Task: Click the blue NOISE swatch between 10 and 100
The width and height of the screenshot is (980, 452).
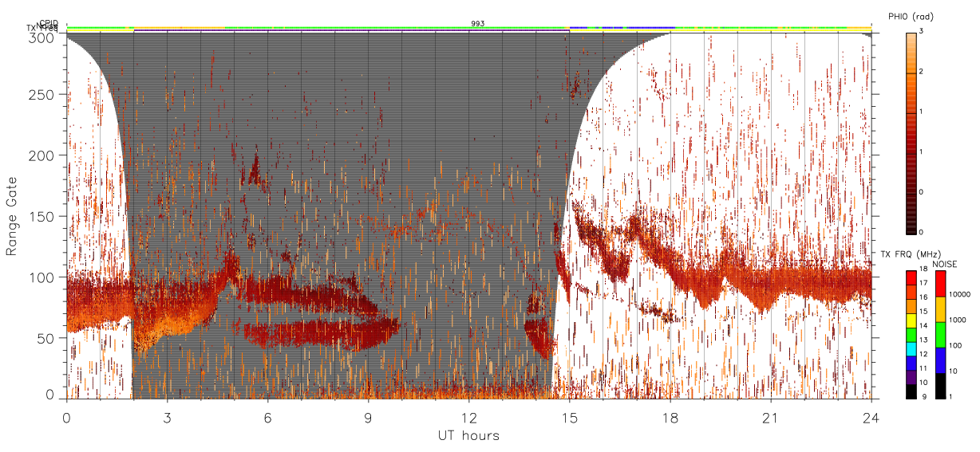Action: [940, 360]
